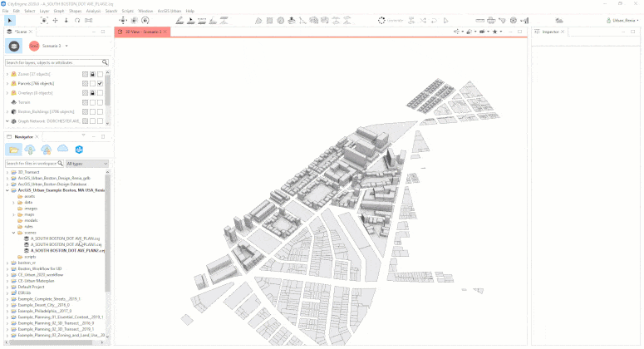Click the Generate models button
644x349 pixels.
(391, 20)
